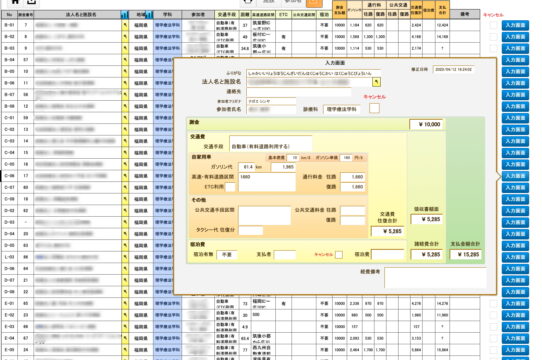Click the home icon at top left
The height and width of the screenshot is (360, 542).
pyautogui.click(x=15, y=1)
